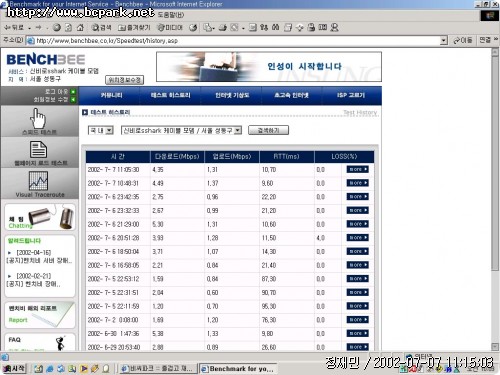500x375 pixels.
Task: Click the address bar URL field
Action: (237, 41)
